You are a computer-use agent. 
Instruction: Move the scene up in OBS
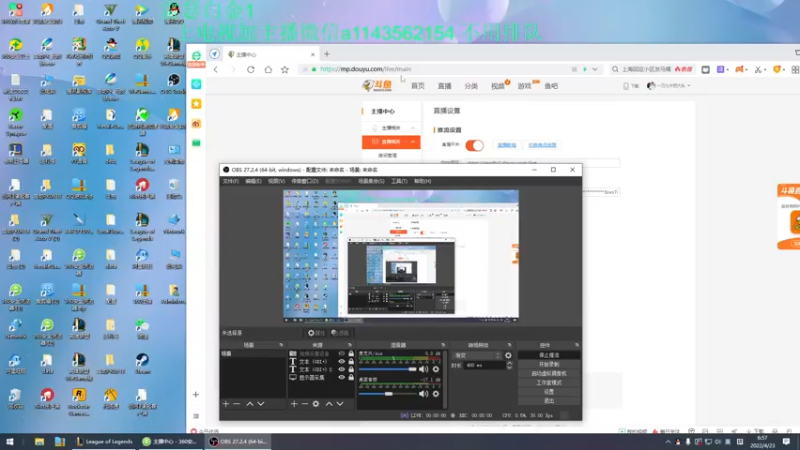click(250, 404)
